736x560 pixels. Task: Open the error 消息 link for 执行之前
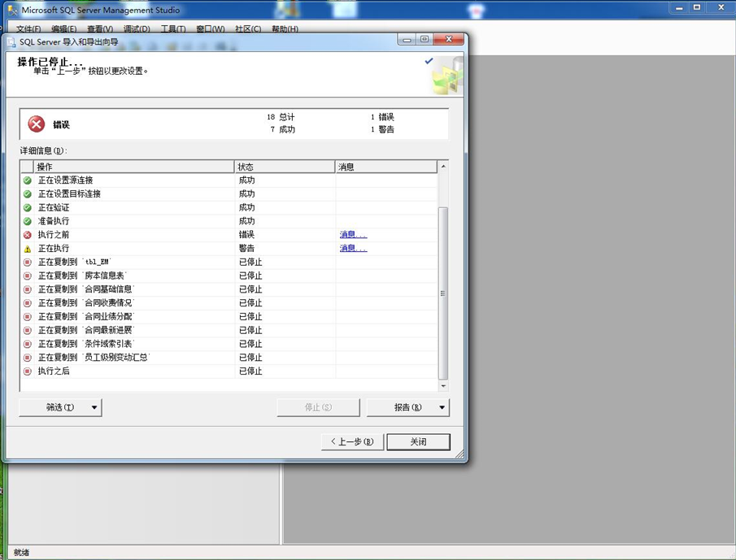tap(353, 235)
